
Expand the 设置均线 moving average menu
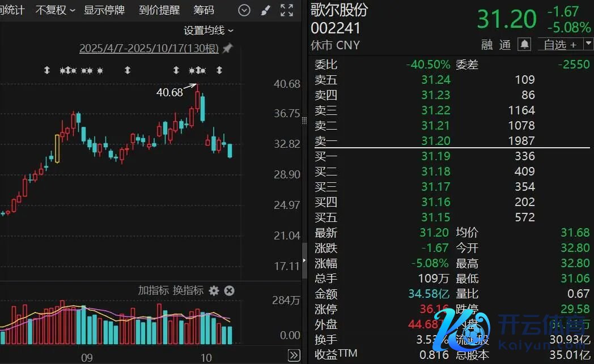pyautogui.click(x=208, y=31)
